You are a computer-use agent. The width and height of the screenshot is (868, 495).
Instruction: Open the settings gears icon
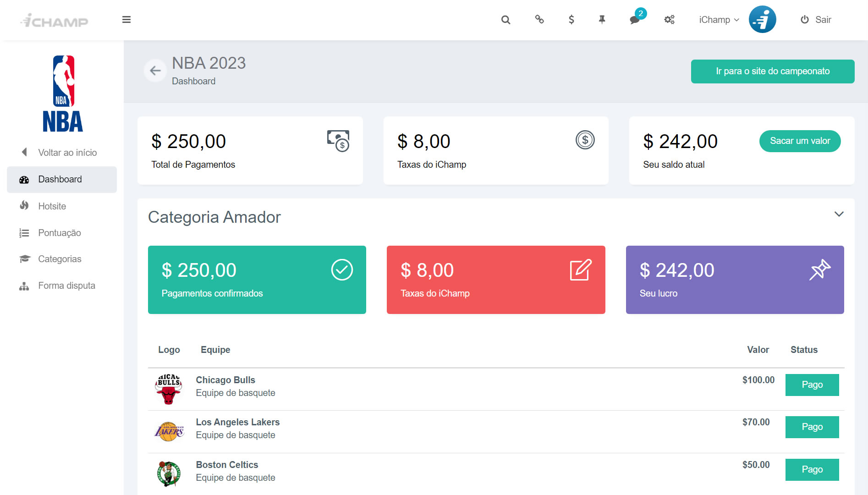point(669,20)
